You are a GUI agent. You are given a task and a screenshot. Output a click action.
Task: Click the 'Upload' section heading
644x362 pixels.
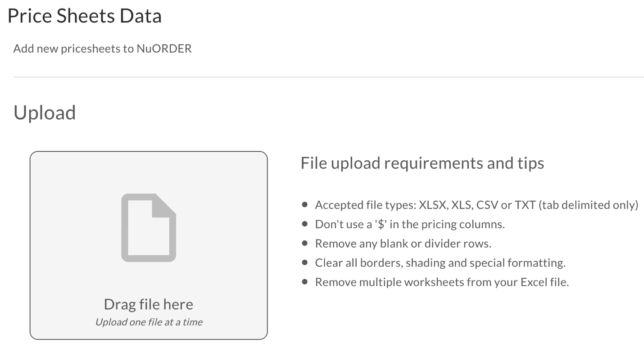click(45, 113)
